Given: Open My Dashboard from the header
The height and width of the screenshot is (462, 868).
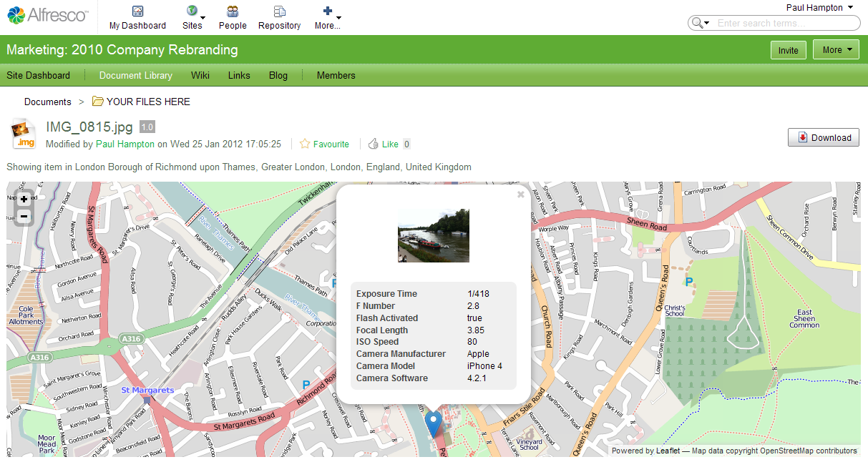Looking at the screenshot, I should pyautogui.click(x=137, y=18).
